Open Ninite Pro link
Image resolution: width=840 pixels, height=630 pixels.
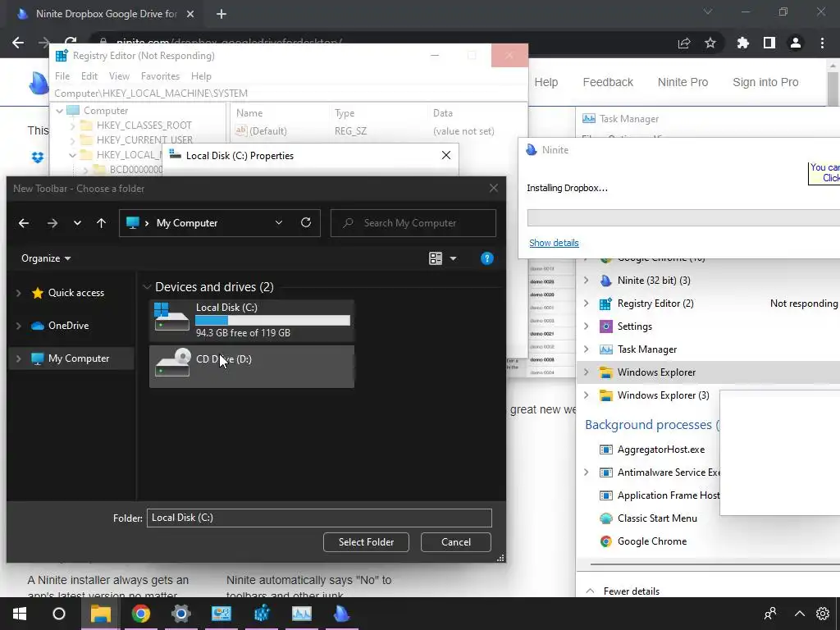point(682,82)
